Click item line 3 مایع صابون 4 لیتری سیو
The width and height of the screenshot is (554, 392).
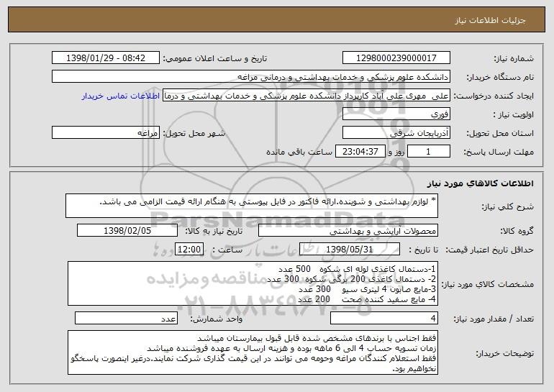pos(368,289)
